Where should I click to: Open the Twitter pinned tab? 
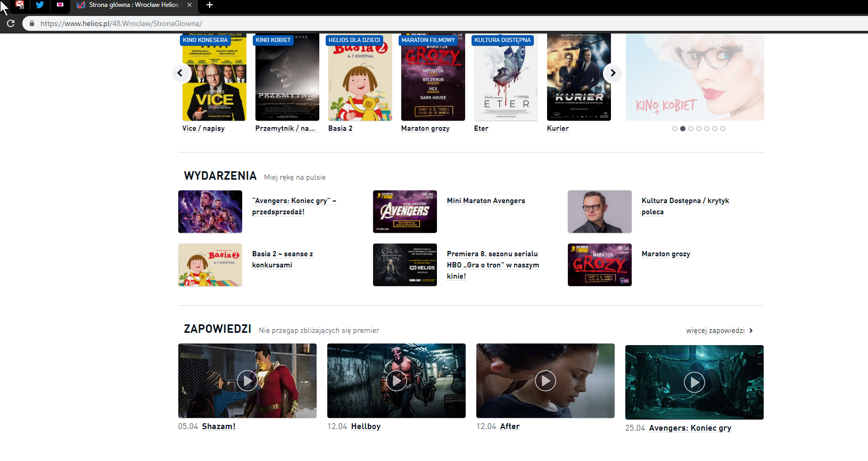click(x=40, y=5)
